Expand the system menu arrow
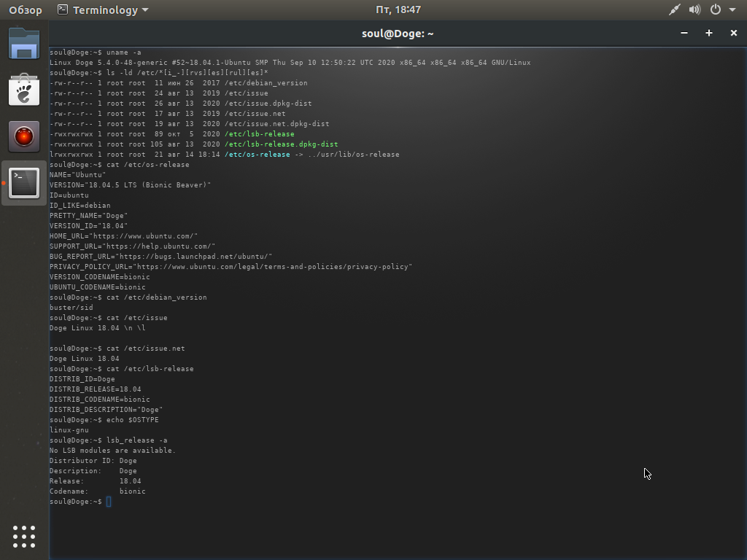Viewport: 747px width, 560px height. 732,9
